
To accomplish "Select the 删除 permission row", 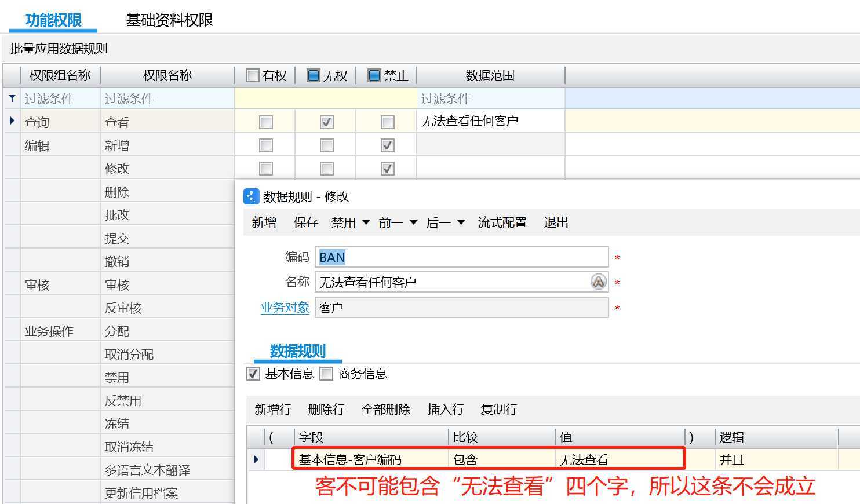I will (167, 192).
